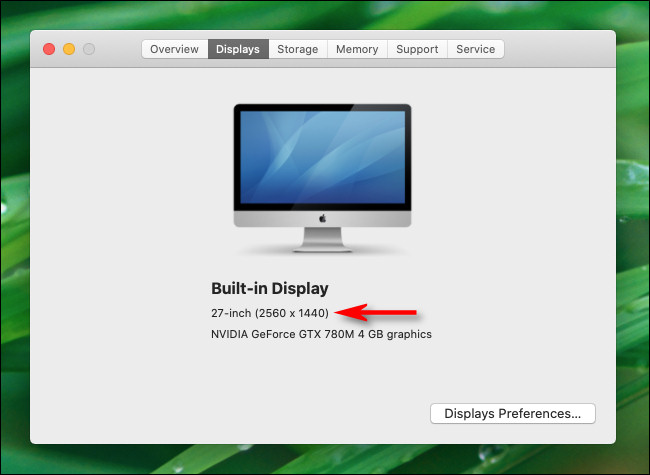Image resolution: width=650 pixels, height=475 pixels.
Task: Select the Displays tab
Action: click(x=238, y=49)
